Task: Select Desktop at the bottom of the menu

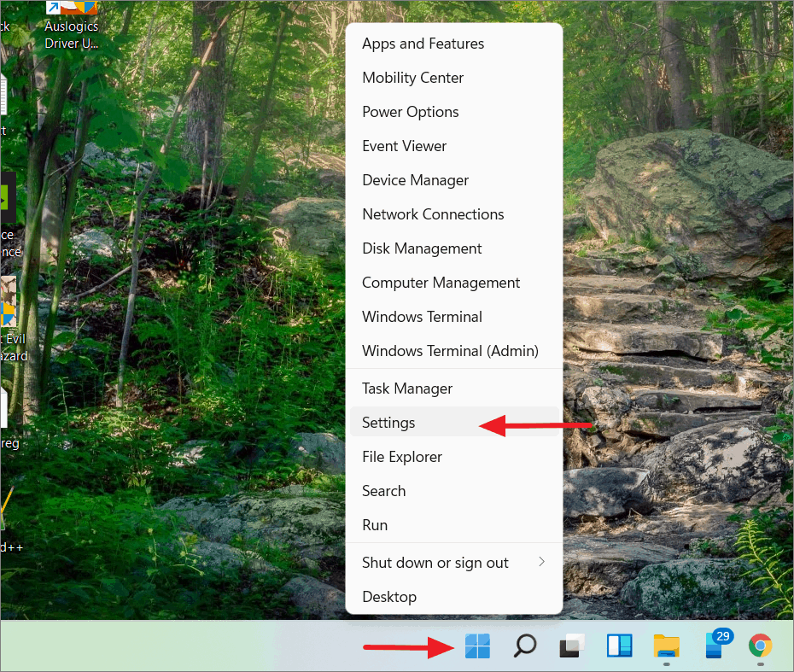Action: point(389,597)
